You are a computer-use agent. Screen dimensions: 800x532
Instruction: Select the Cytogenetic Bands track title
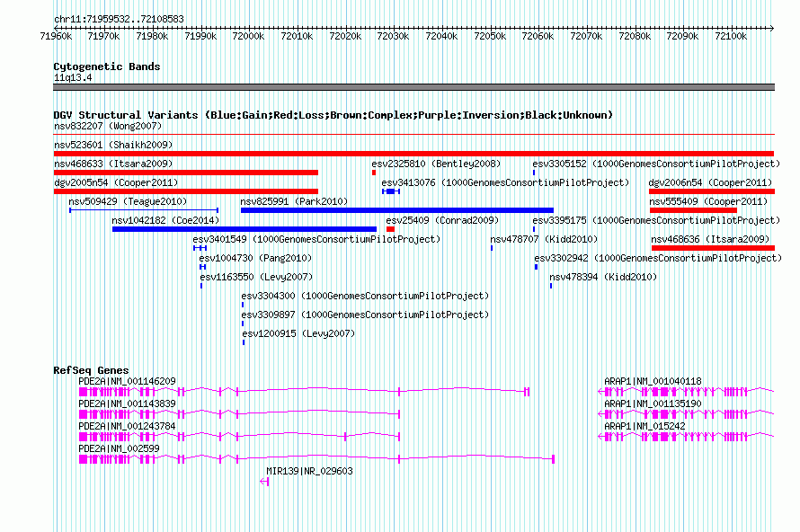107,66
